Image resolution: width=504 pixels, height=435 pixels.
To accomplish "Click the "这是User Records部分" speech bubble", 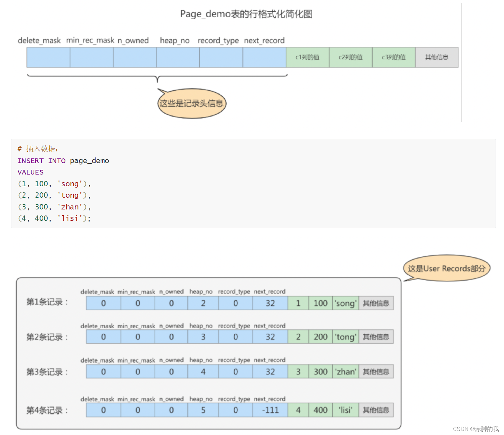I will click(x=447, y=268).
